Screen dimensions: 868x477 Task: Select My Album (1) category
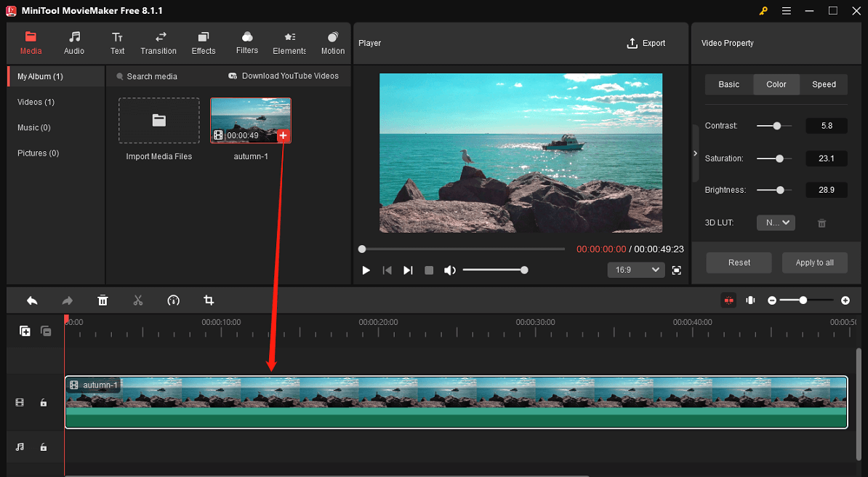tap(56, 76)
